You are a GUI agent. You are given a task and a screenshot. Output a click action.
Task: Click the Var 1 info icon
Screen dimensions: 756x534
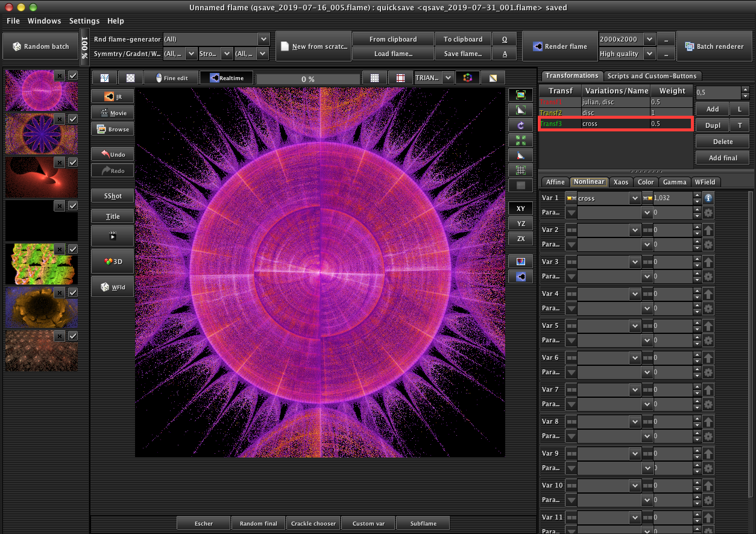click(708, 198)
